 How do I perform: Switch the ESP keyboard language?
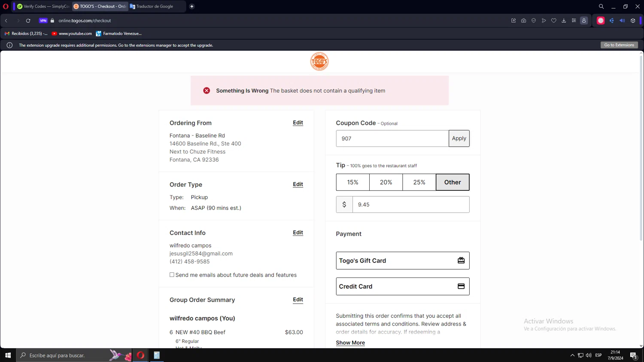click(x=598, y=355)
